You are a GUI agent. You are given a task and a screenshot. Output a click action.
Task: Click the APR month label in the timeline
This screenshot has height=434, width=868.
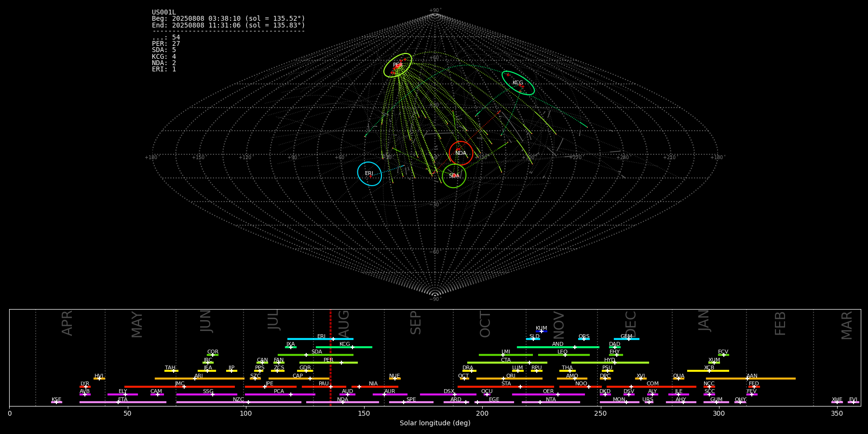(x=67, y=323)
